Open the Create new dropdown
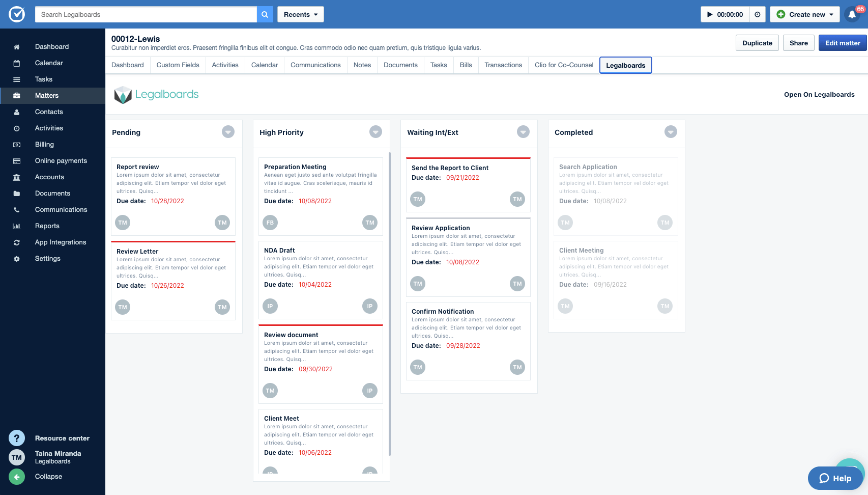868x495 pixels. click(804, 14)
